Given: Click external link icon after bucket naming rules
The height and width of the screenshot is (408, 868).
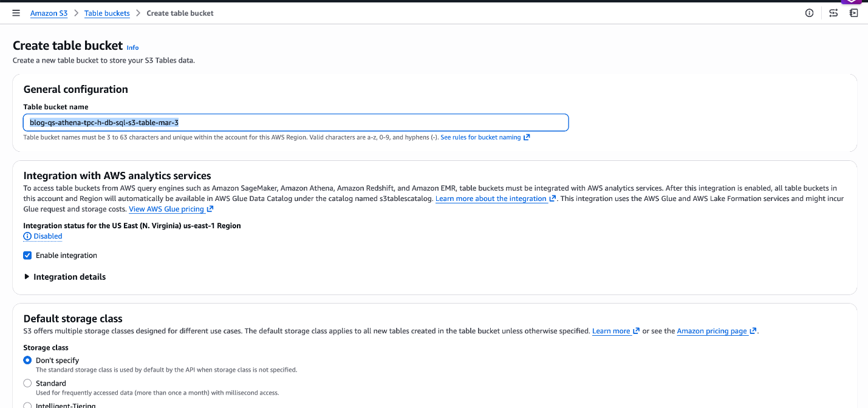Looking at the screenshot, I should click(527, 137).
